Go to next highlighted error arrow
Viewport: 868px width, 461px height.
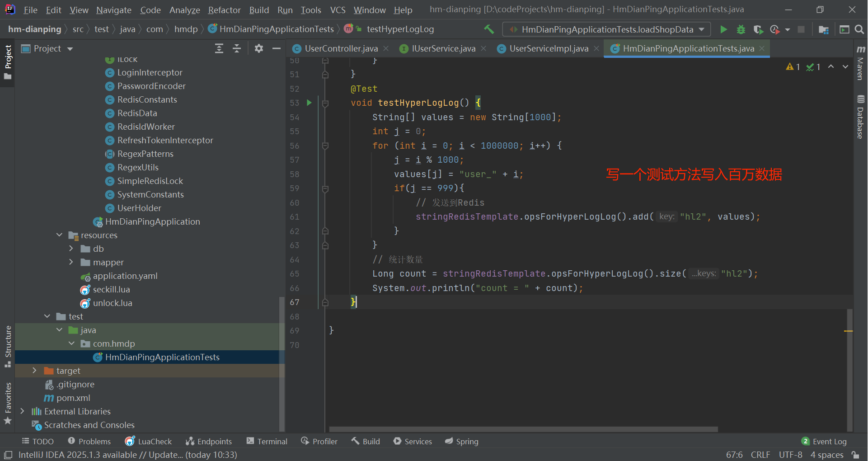coord(845,66)
